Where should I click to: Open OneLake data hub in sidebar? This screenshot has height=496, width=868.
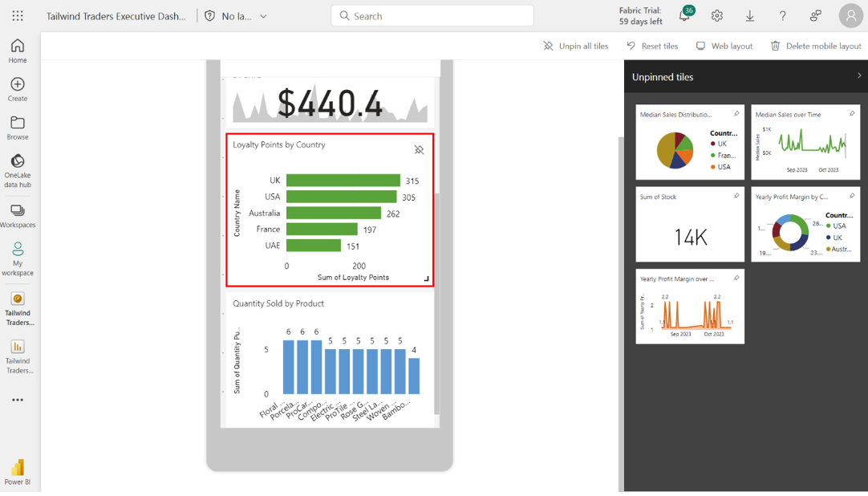(18, 170)
